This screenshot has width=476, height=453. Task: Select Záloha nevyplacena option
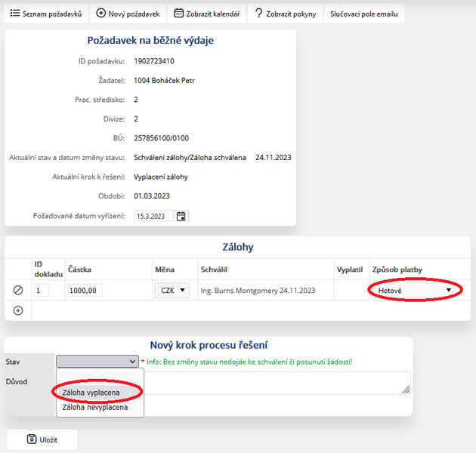99,407
